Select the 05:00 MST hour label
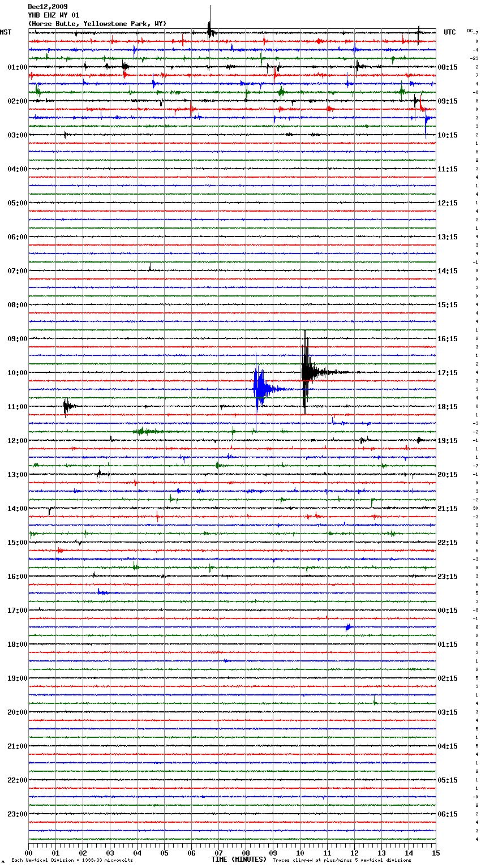The height and width of the screenshot is (868, 481). [x=18, y=203]
